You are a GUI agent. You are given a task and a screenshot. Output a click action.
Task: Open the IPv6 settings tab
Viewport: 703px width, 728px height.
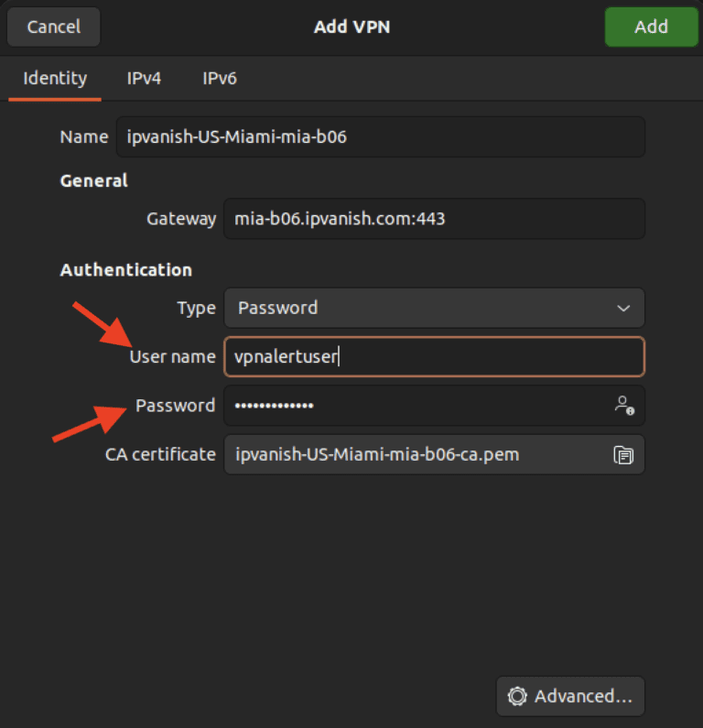pos(220,78)
